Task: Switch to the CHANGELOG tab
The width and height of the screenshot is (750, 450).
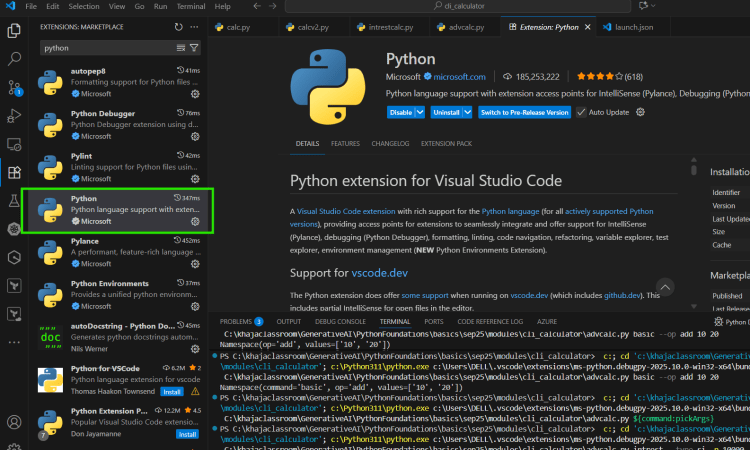Action: [x=389, y=144]
